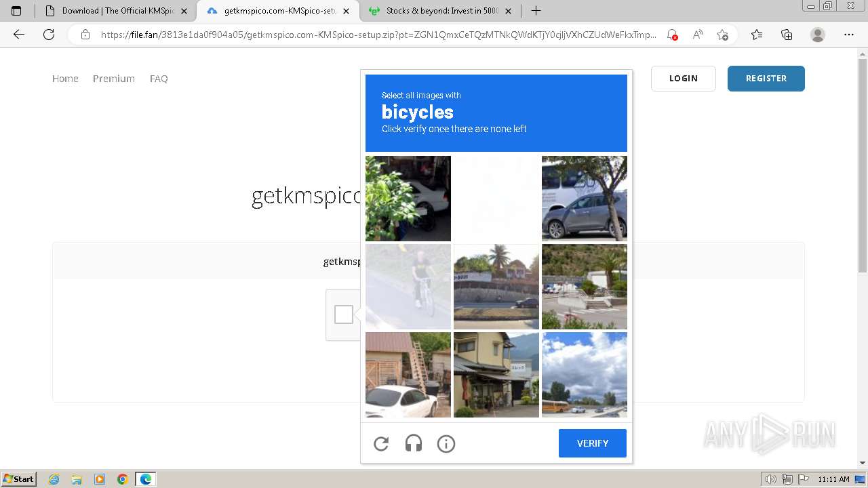
Task: Add this page to favorites
Action: point(722,35)
